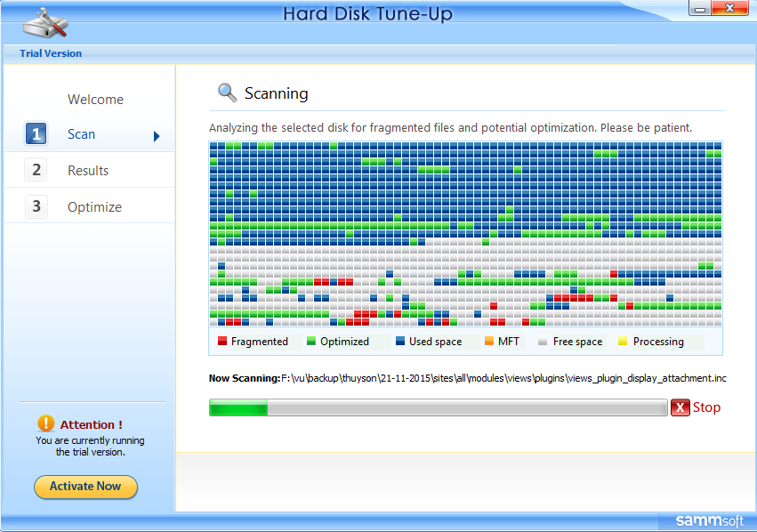Click the scan progress bar
Image resolution: width=757 pixels, height=532 pixels.
tap(438, 407)
